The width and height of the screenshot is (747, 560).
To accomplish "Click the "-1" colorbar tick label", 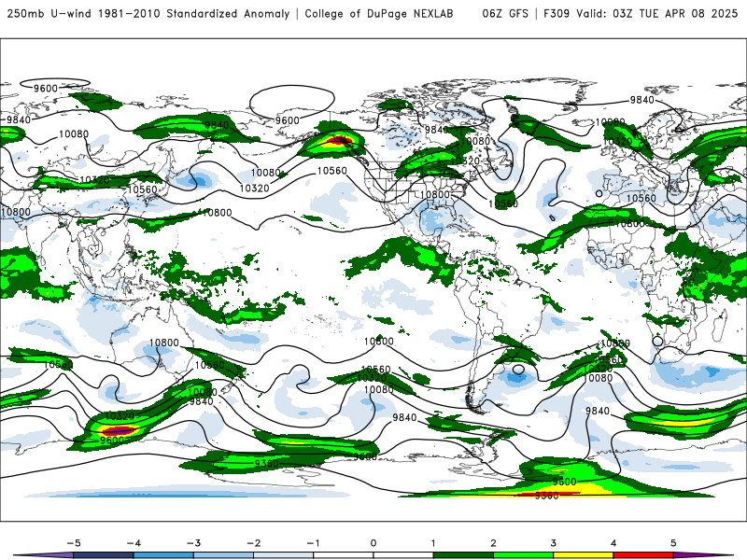I will point(313,543).
